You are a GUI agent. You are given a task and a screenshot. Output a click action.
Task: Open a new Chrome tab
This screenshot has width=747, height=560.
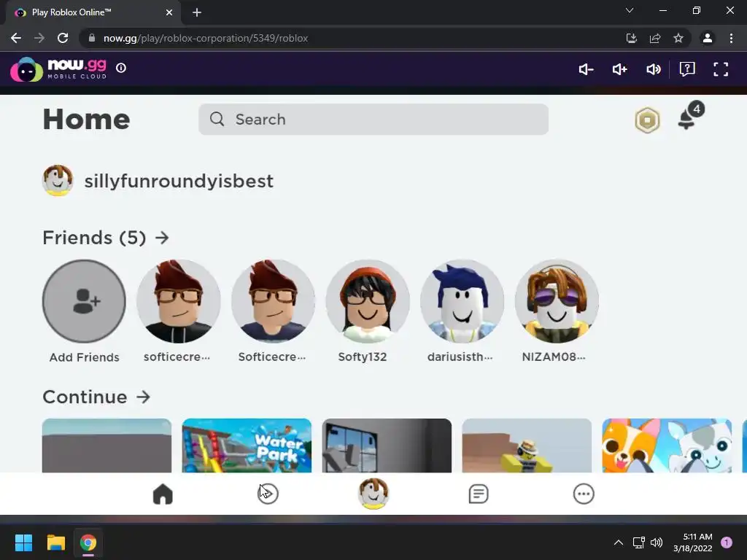[197, 12]
